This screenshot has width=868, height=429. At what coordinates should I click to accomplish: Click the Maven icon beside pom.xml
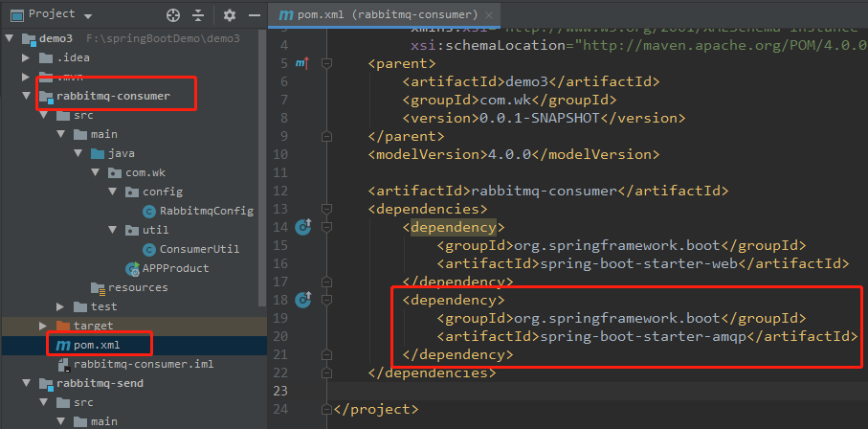pos(62,346)
